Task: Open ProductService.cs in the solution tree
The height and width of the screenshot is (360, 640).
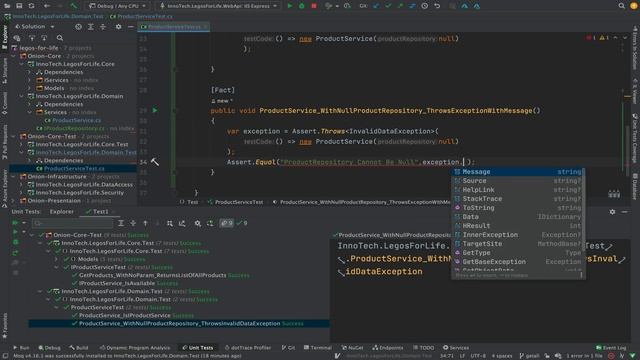Action: [77, 120]
